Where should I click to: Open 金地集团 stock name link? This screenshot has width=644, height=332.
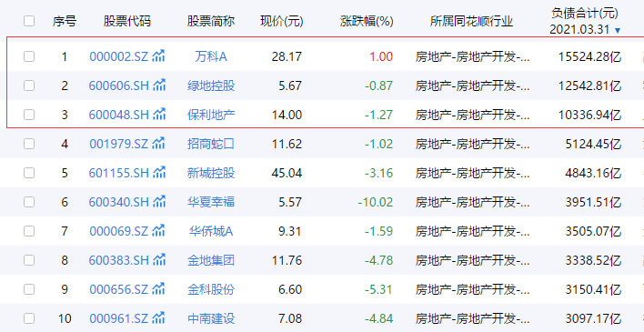tap(211, 260)
